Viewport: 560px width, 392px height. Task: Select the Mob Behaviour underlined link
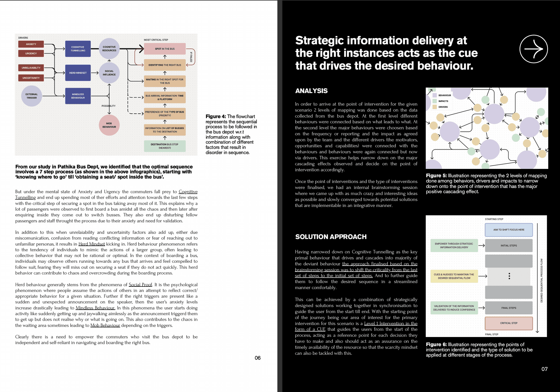105,325
